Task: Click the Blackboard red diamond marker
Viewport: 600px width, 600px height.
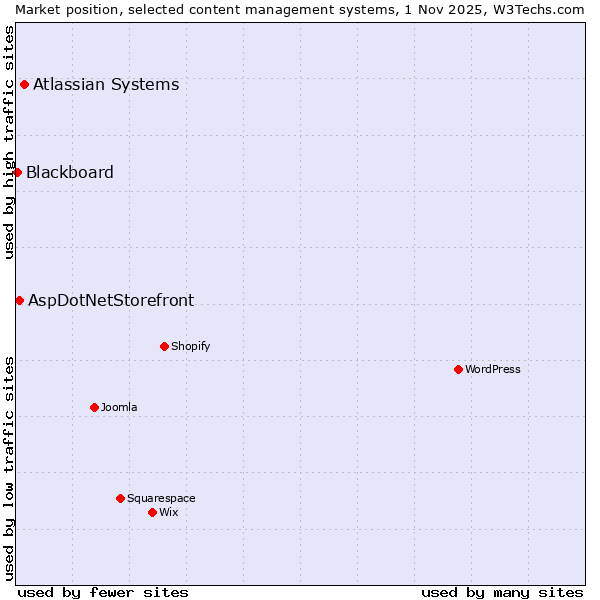Action: coord(17,172)
